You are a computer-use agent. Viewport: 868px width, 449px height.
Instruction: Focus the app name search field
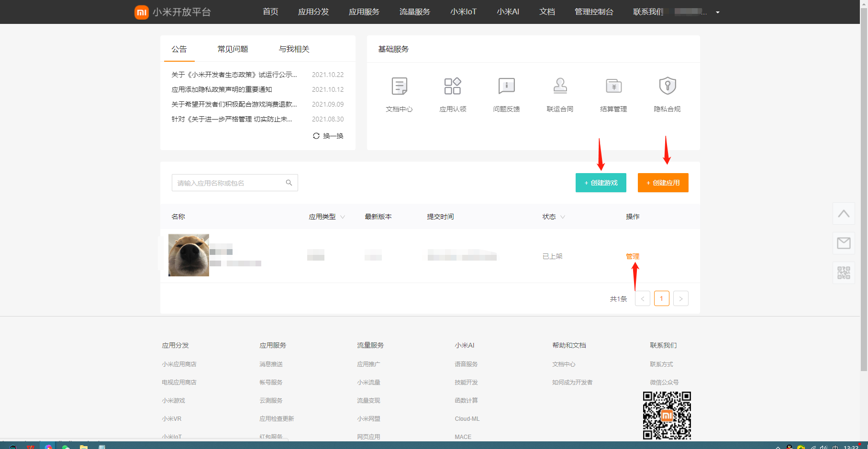click(x=234, y=183)
